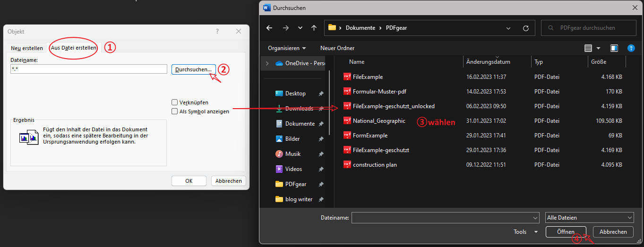644x247 pixels.
Task: Toggle the preview pane icon
Action: coord(614,48)
